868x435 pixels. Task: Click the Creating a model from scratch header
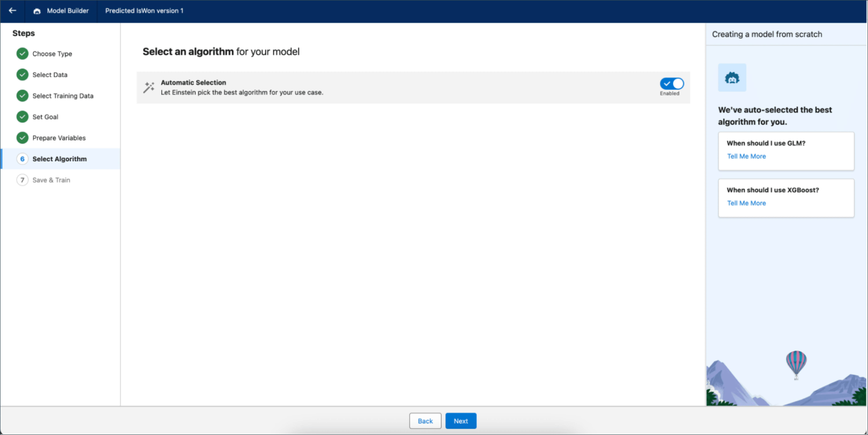(x=767, y=34)
